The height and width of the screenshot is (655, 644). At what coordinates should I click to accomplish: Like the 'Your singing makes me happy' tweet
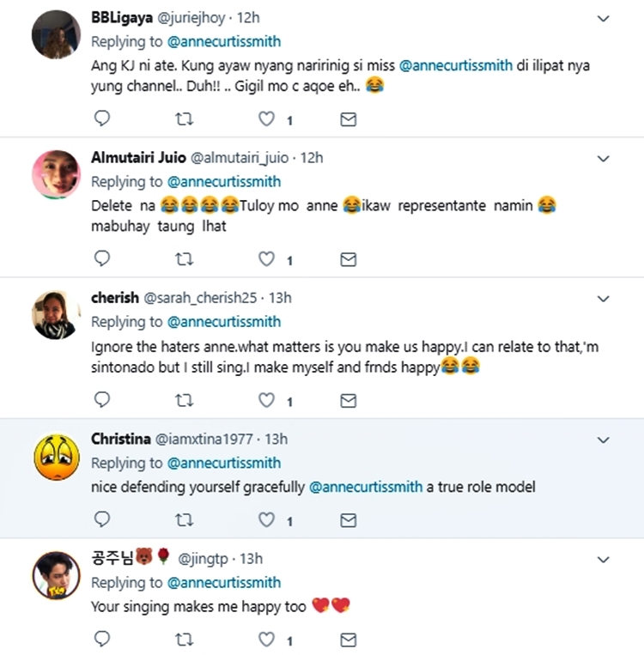click(x=267, y=640)
